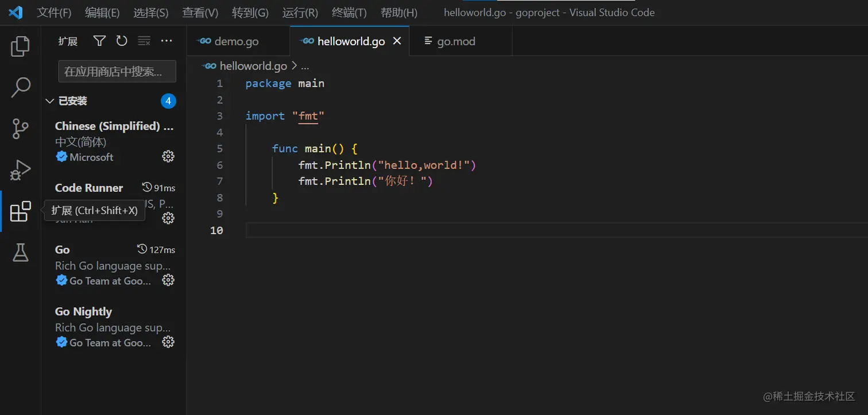Refresh the extensions list
The height and width of the screenshot is (415, 868).
(x=122, y=41)
